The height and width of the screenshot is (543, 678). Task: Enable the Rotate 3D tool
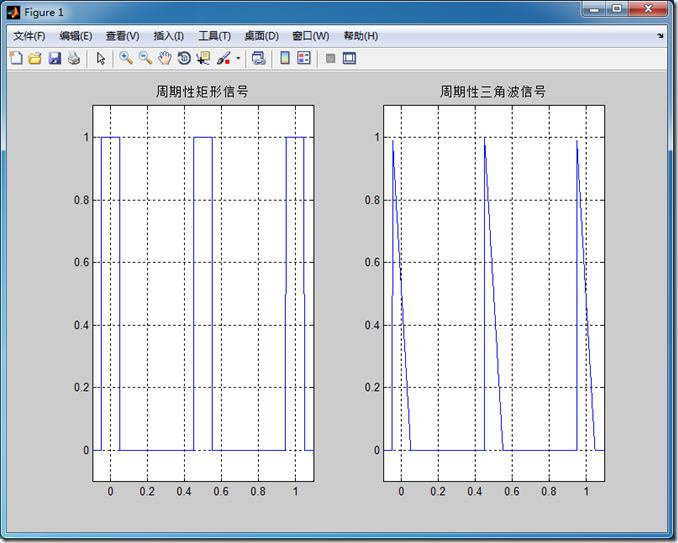[x=184, y=58]
